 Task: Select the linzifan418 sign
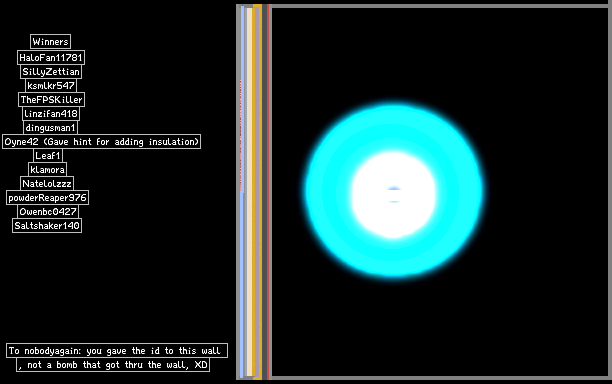(x=51, y=114)
